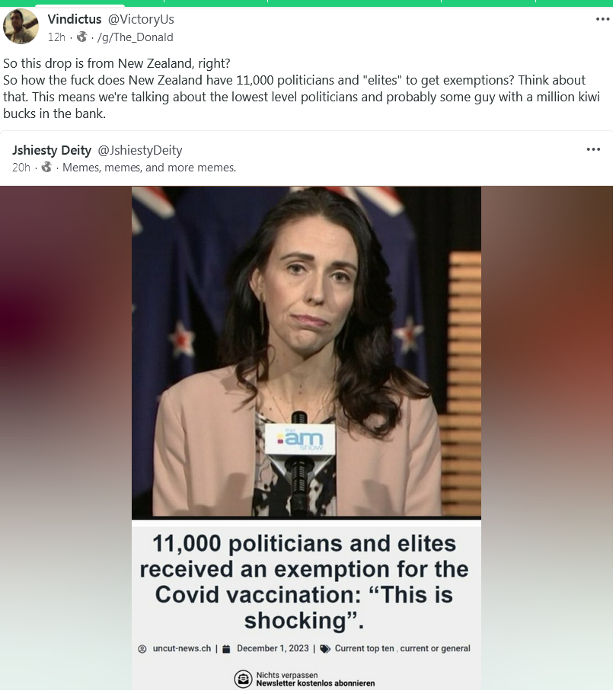View the Vindictus display name profile
Viewport: 616px width, 694px height.
[75, 19]
